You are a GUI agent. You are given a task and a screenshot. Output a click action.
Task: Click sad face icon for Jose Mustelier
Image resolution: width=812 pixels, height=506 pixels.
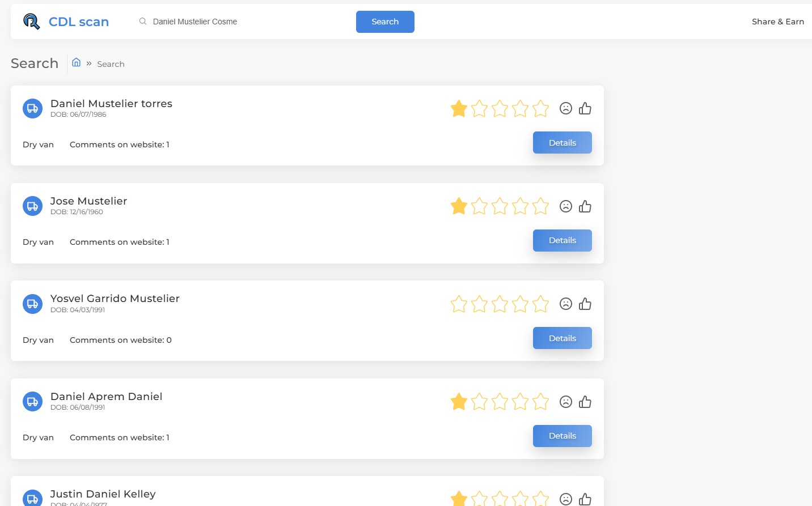click(566, 206)
